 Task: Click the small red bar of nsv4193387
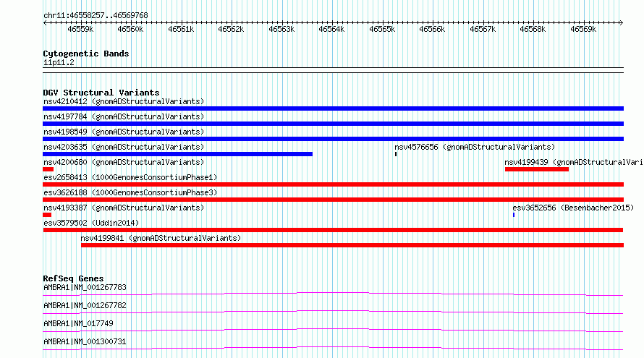click(x=47, y=215)
